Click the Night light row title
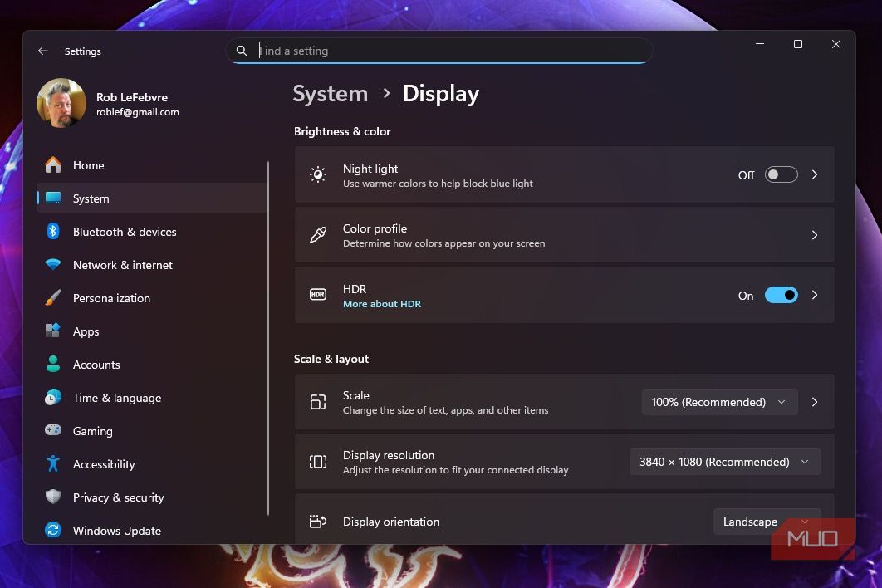 pos(370,169)
